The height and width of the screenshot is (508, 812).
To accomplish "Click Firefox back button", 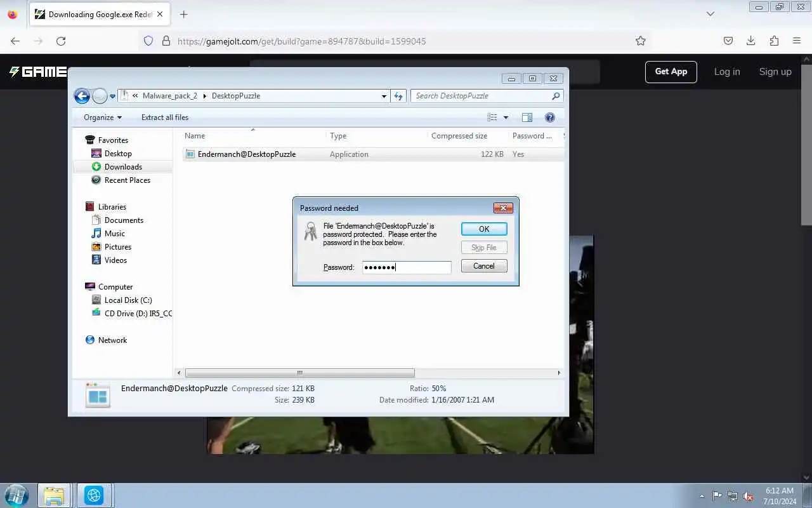I will 15,41.
